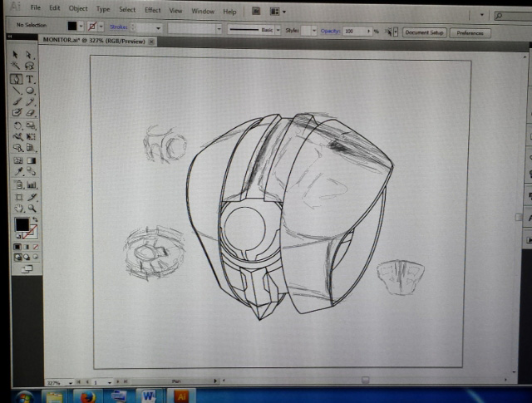Activate the Zoom tool
This screenshot has height=403, width=532.
(32, 208)
